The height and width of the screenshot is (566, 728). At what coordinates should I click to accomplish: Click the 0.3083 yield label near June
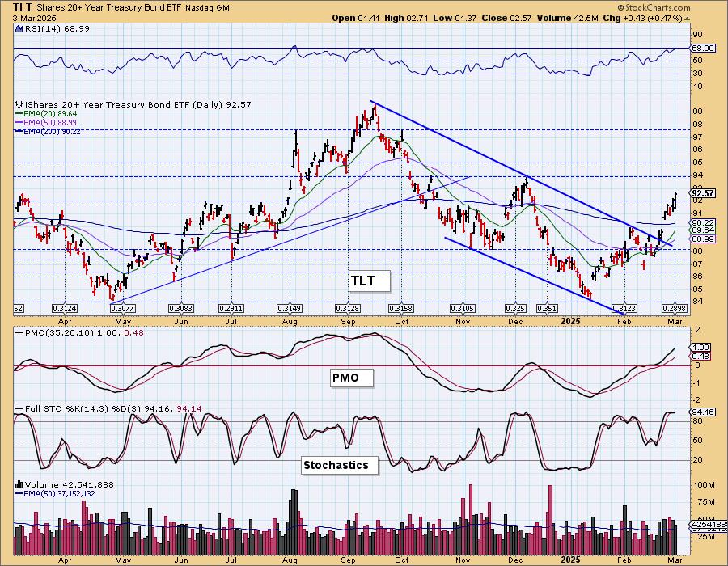(x=180, y=309)
